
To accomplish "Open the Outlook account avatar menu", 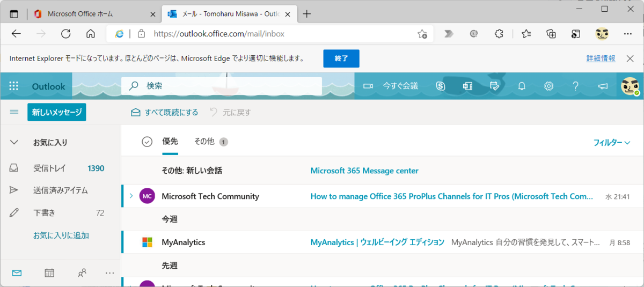I will (630, 86).
